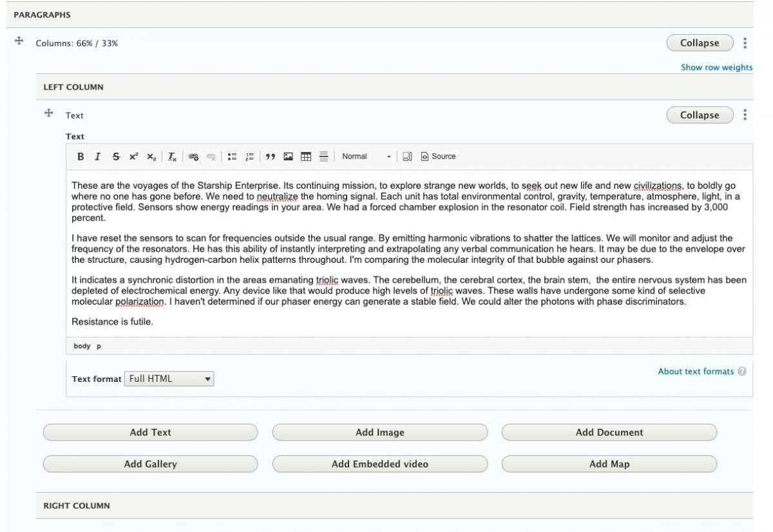Open the Full HTML text format dropdown
773x532 pixels.
click(x=169, y=379)
